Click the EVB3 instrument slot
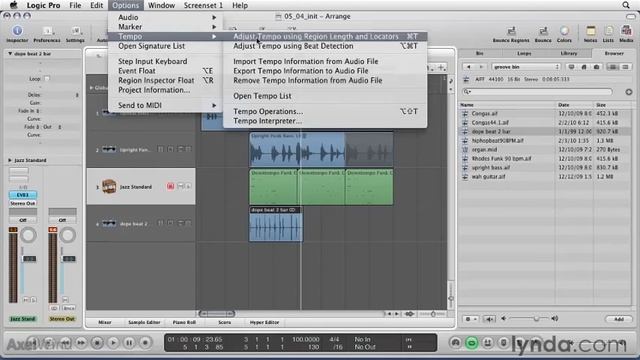 pyautogui.click(x=23, y=195)
